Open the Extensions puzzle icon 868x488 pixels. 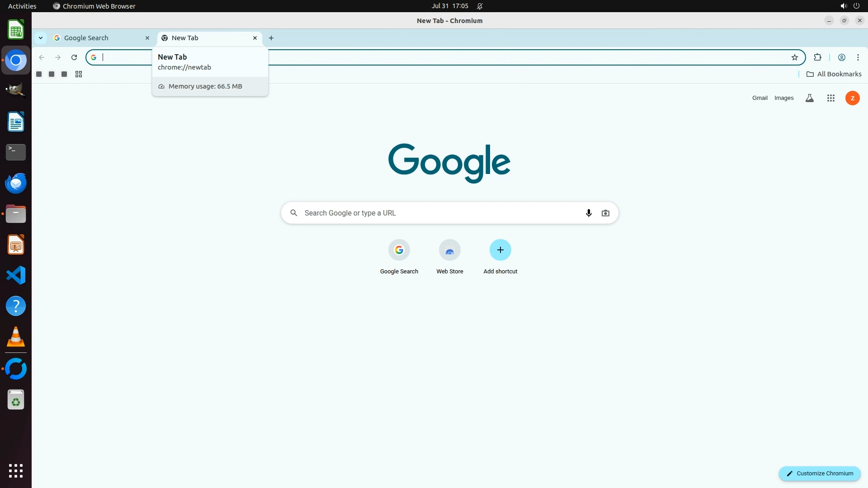click(x=817, y=57)
